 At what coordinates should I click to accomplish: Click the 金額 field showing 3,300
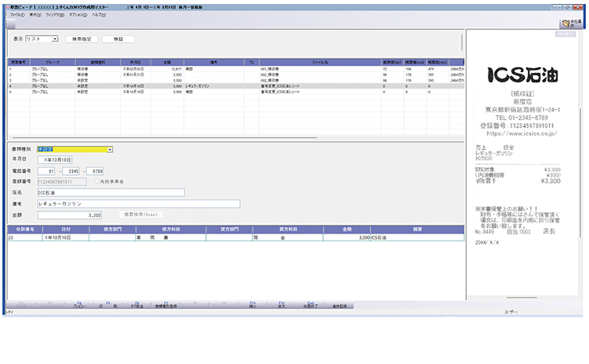pyautogui.click(x=70, y=214)
